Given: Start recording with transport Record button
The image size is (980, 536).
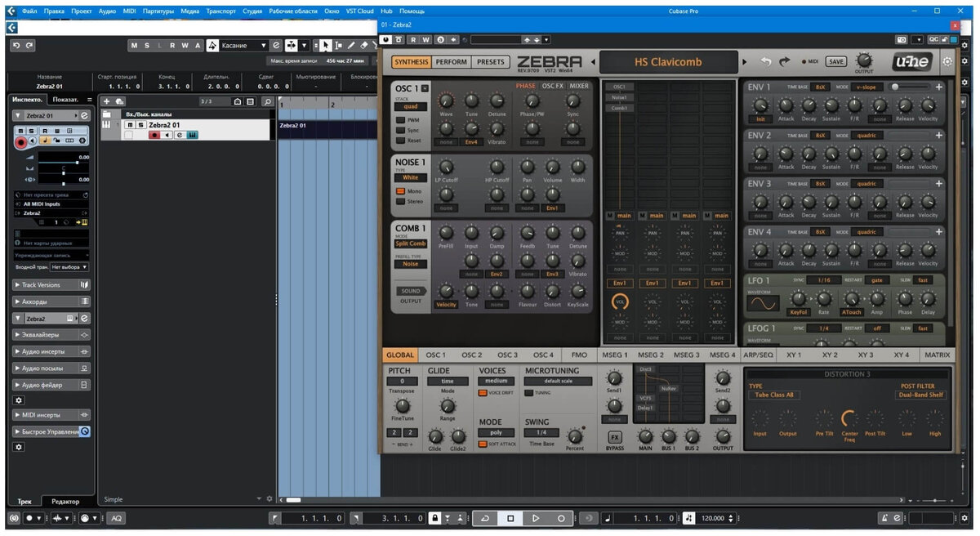Looking at the screenshot, I should 561,518.
